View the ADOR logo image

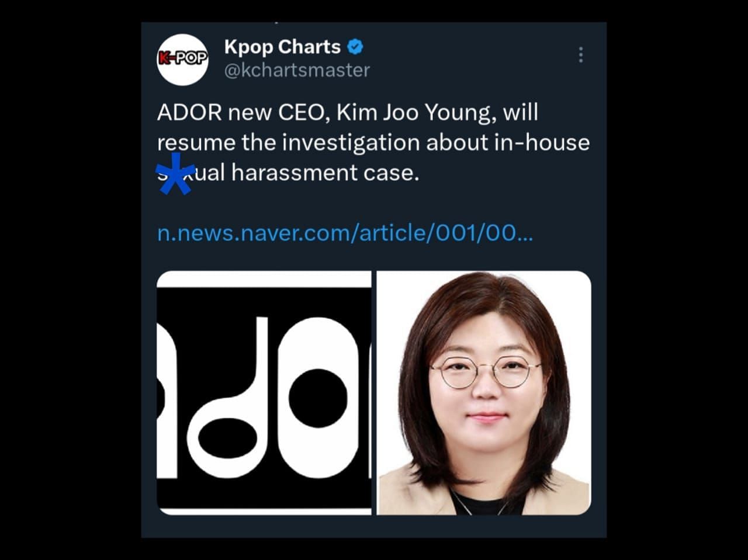[264, 393]
